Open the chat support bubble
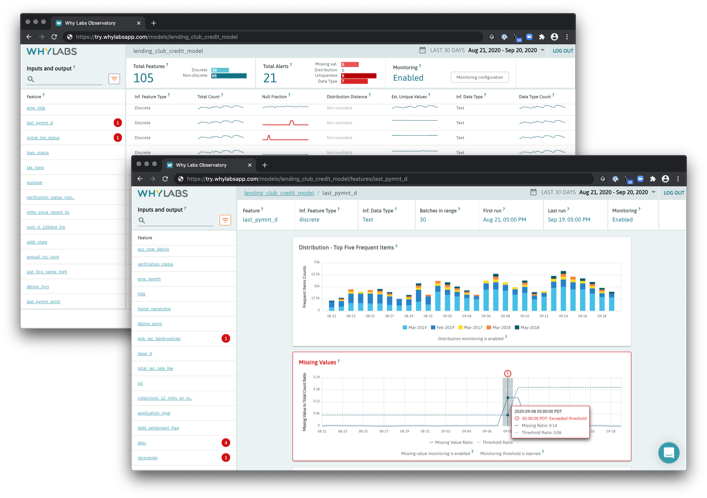This screenshot has height=498, width=707. (x=668, y=453)
